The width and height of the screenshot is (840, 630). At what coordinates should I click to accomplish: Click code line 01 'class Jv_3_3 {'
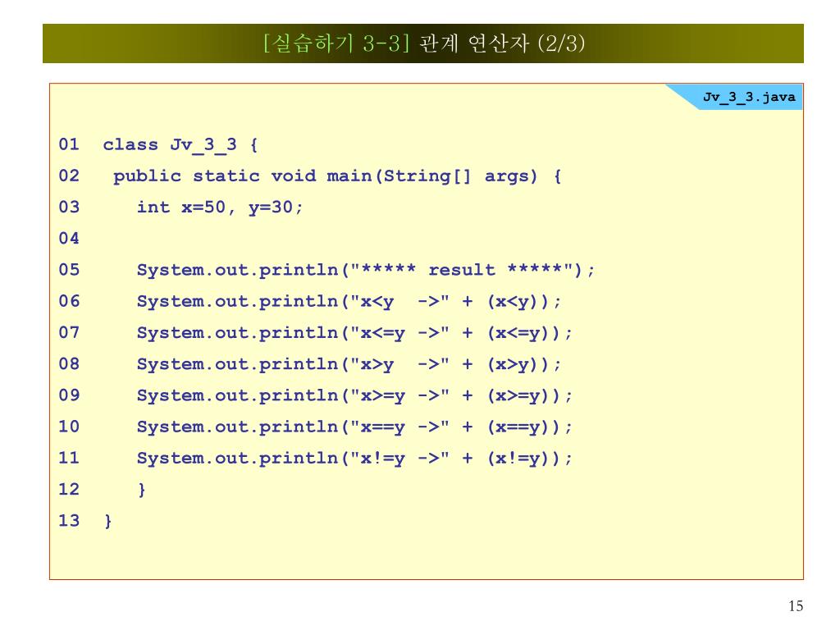[x=180, y=144]
